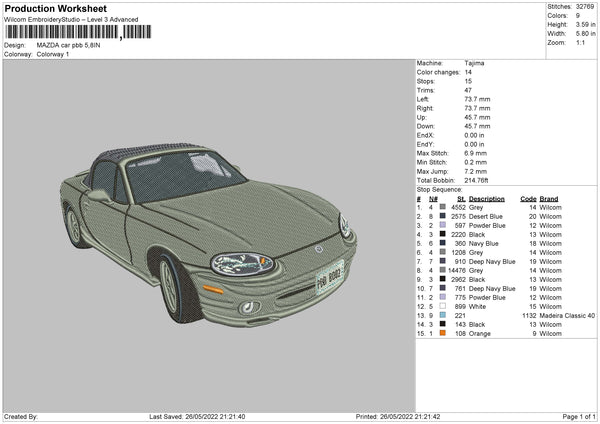Screen dimensions: 600x424
Task: Click 'Deep Navy Blue' in stop row 7
Action: tap(492, 261)
